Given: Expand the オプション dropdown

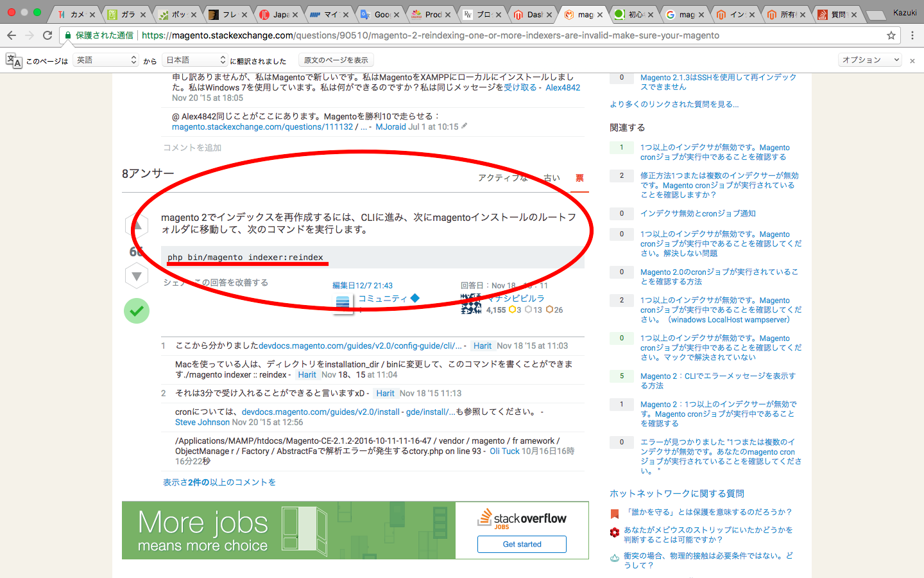Looking at the screenshot, I should click(870, 60).
